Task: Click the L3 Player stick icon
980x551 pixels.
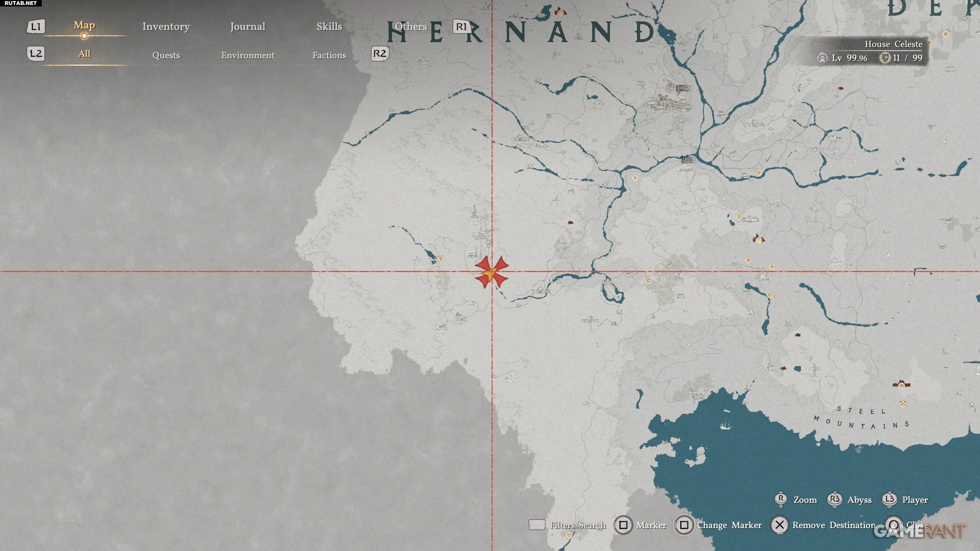Action: pos(889,499)
